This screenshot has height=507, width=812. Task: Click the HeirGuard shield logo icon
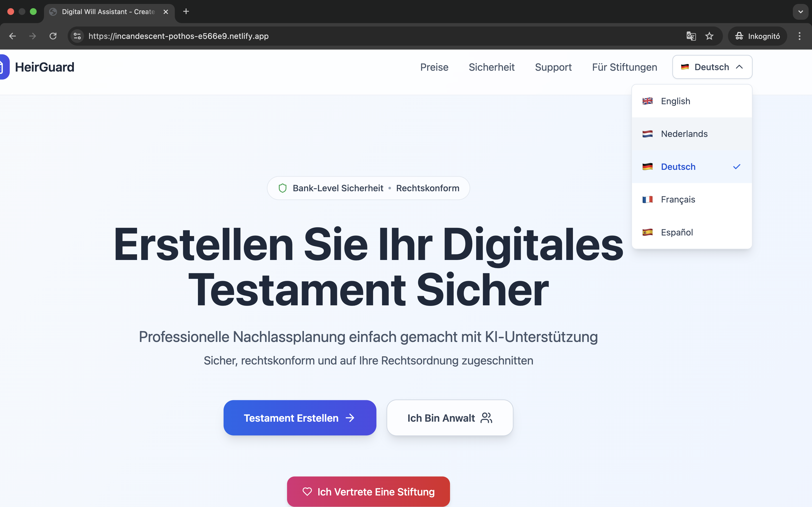[x=3, y=67]
